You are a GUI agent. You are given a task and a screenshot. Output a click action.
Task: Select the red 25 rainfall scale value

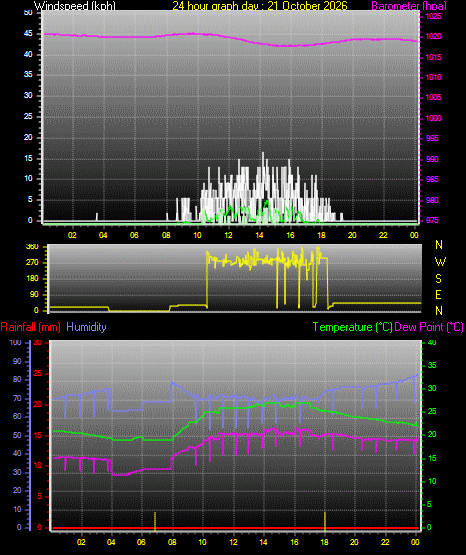click(38, 374)
